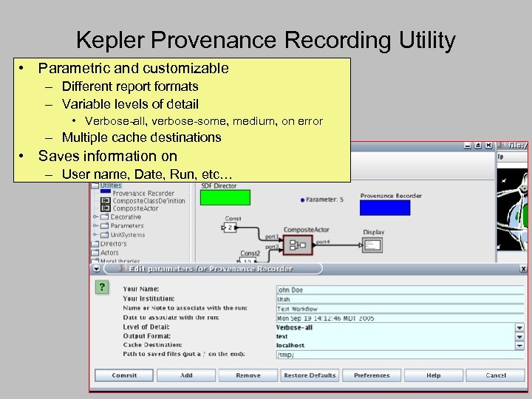
Task: Cancel the Edit parameters dialog
Action: (x=495, y=375)
